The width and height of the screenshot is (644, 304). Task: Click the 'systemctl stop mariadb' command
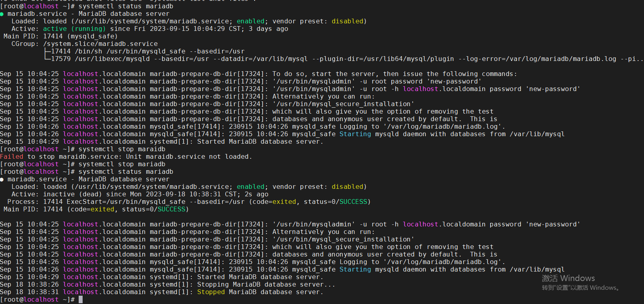coord(122,164)
